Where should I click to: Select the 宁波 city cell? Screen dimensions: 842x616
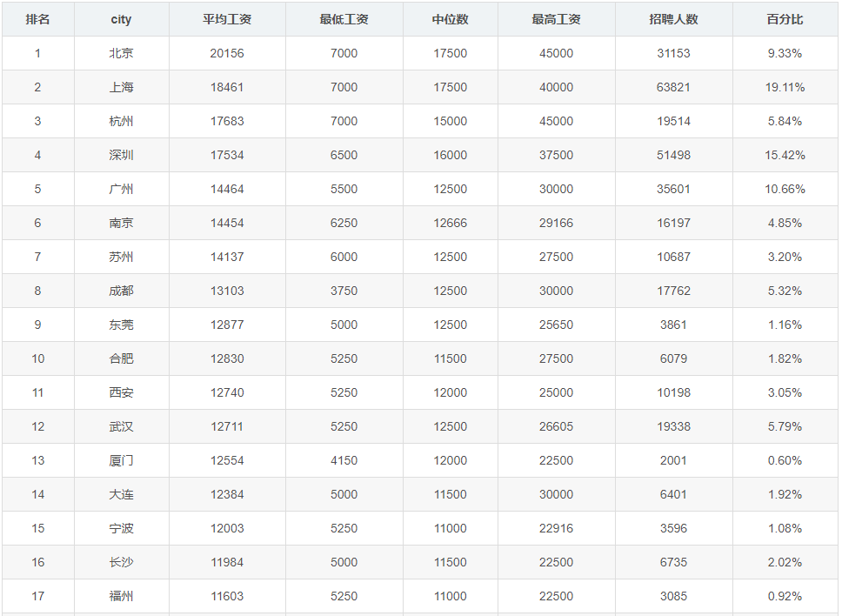click(x=121, y=528)
